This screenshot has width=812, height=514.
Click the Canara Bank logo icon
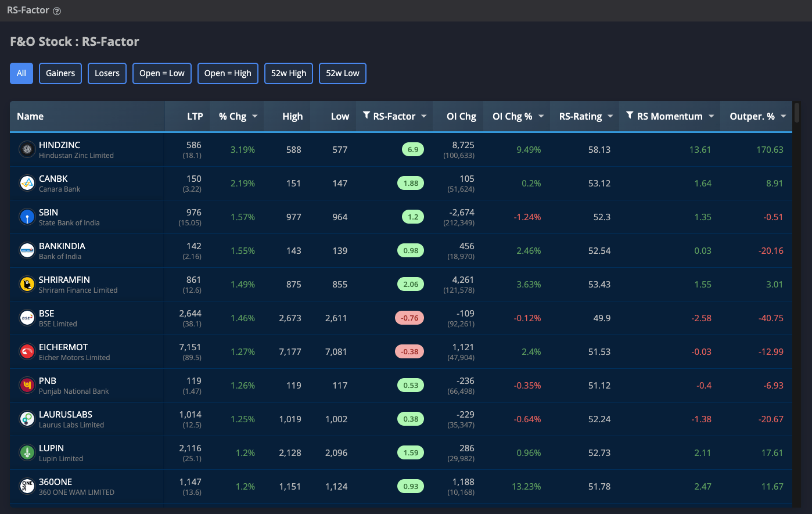[27, 184]
